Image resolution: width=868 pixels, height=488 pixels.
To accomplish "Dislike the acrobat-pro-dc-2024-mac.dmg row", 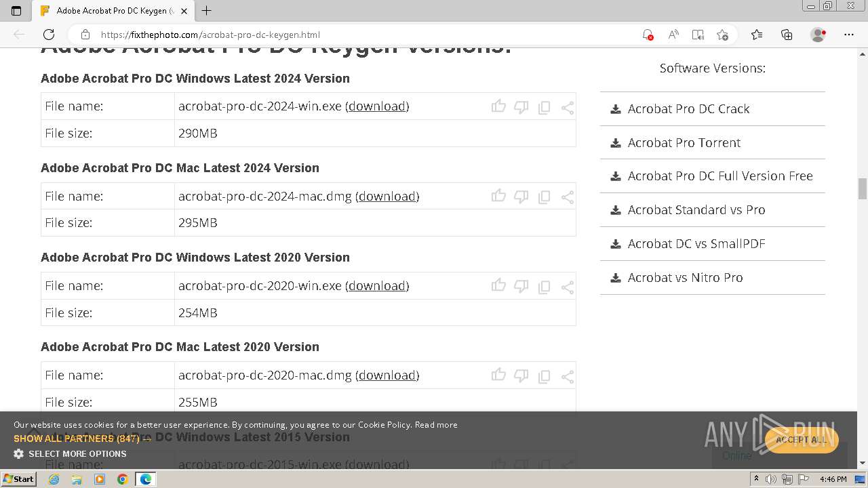I will (x=521, y=197).
